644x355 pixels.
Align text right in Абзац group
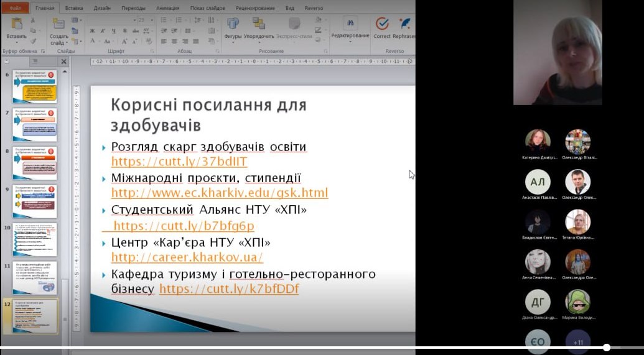pos(185,41)
